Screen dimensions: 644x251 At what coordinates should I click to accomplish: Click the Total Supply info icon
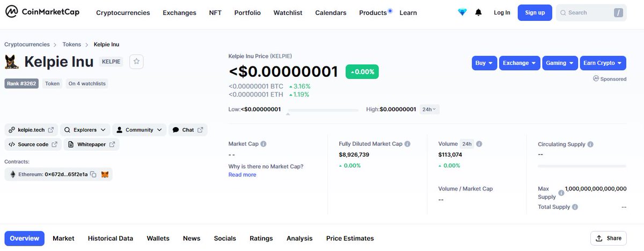coord(575,207)
